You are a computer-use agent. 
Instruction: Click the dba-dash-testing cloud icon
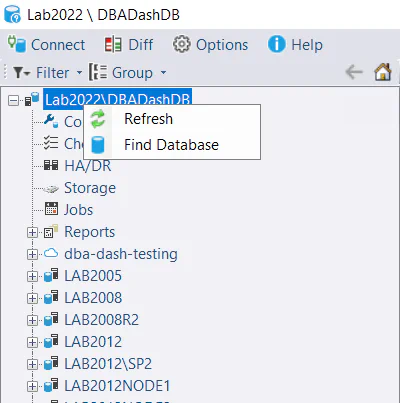tap(51, 253)
